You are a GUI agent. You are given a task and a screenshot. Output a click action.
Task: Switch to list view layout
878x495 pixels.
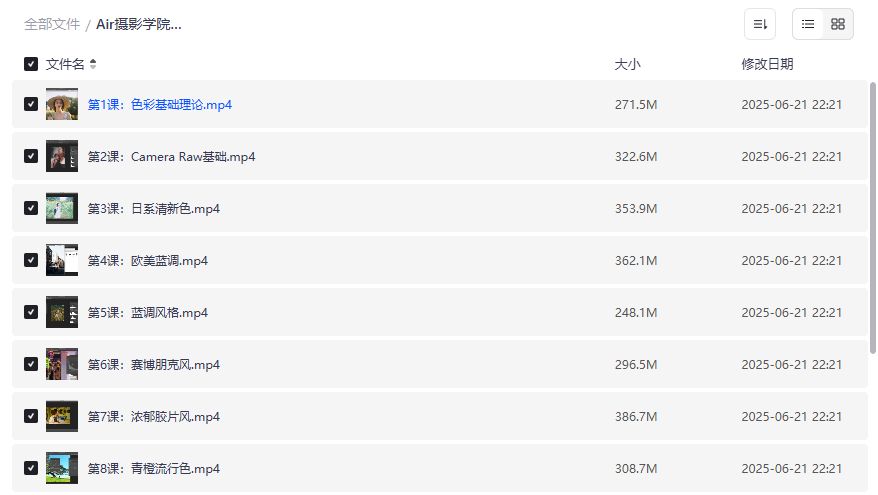point(808,24)
